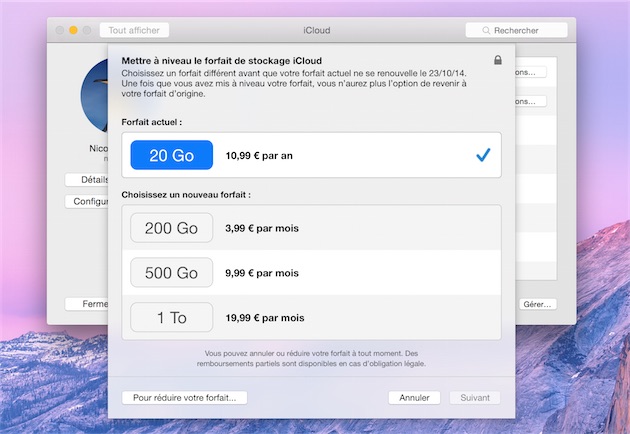Click the Mettre à niveau le forfait title
Image resolution: width=630 pixels, height=434 pixels.
click(221, 61)
